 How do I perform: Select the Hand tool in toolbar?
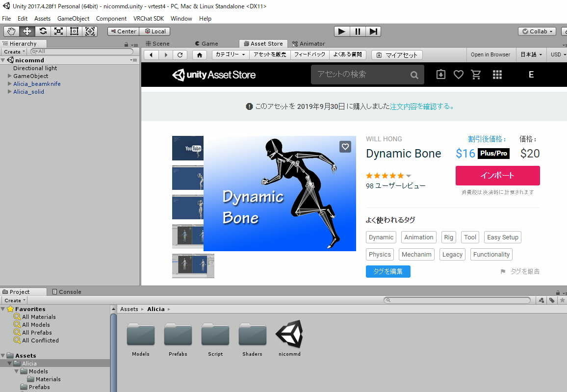11,31
